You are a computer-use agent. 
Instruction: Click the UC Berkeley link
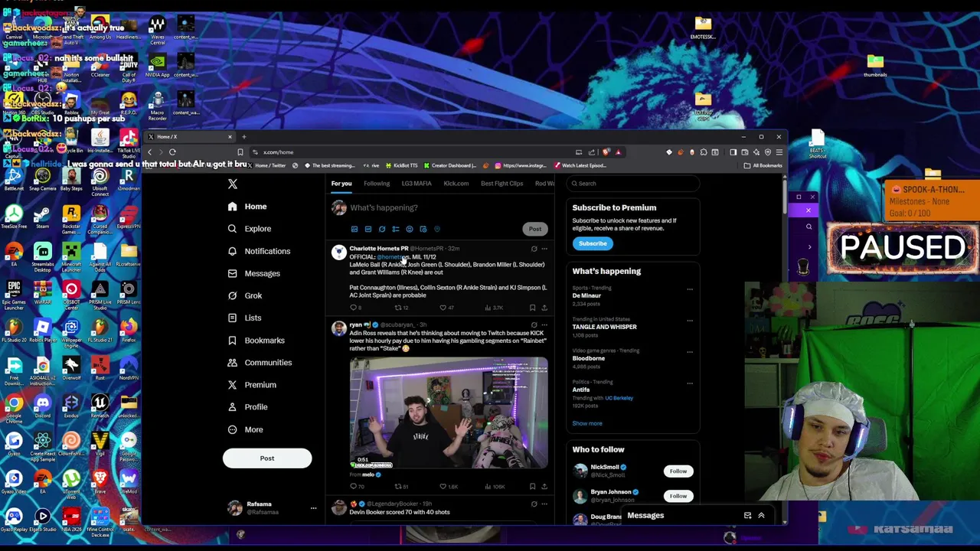coord(619,398)
